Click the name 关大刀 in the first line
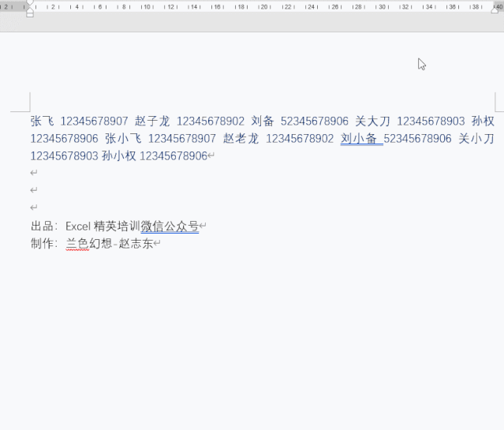Viewport: 504px width, 430px height. [x=373, y=122]
